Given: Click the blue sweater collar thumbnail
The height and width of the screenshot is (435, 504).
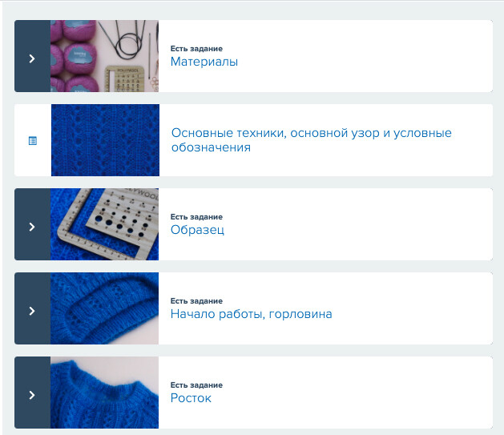Looking at the screenshot, I should [x=104, y=393].
